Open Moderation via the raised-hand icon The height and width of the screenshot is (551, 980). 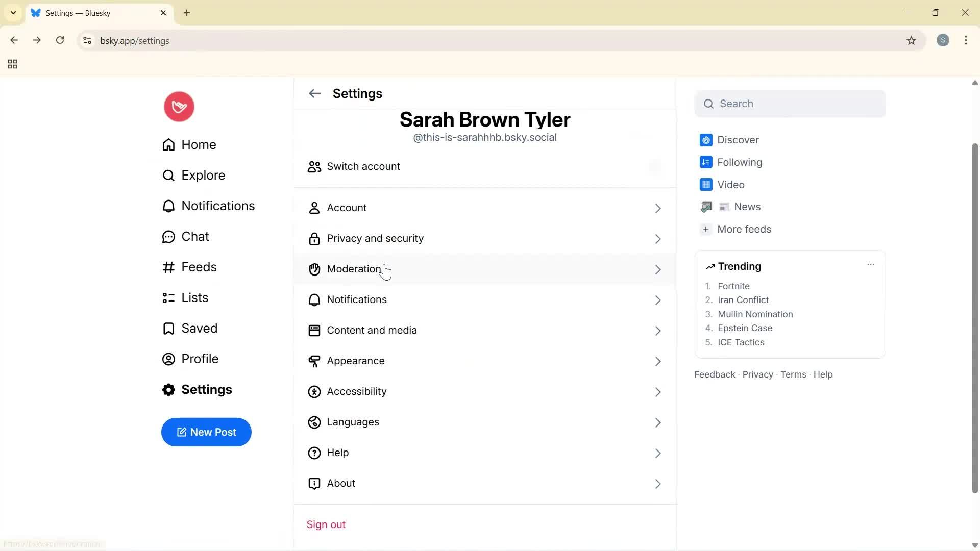pos(314,269)
